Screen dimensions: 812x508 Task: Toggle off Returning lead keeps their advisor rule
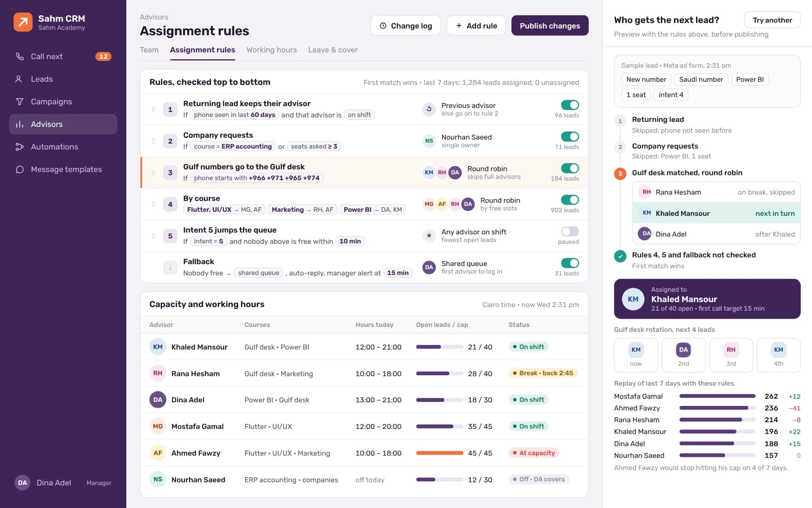570,105
